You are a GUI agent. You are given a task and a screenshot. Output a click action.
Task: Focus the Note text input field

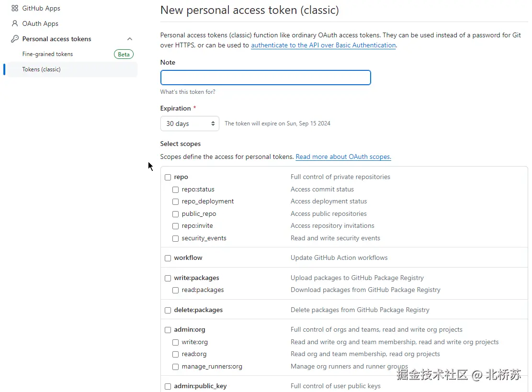265,78
